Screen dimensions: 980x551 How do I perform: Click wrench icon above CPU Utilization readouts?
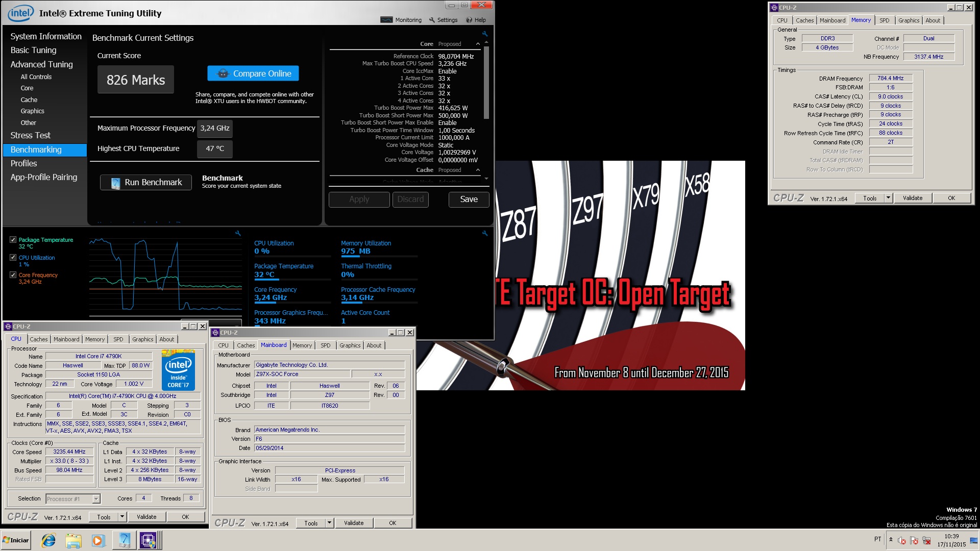[485, 233]
